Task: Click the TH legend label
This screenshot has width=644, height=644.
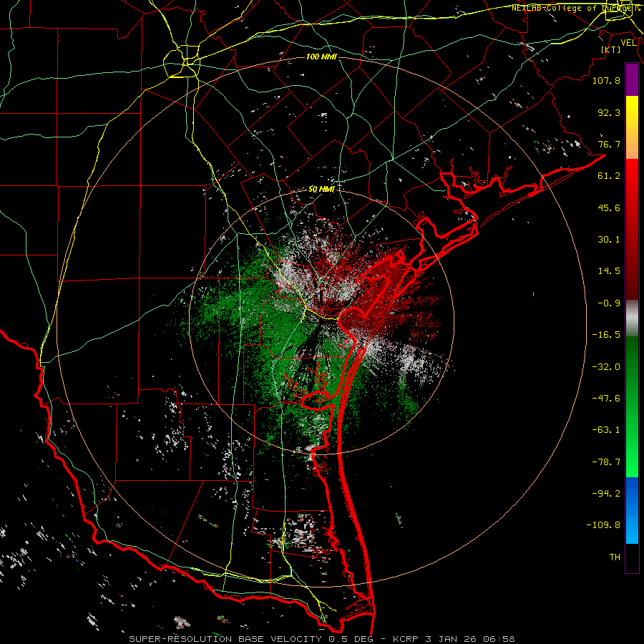Action: 615,557
